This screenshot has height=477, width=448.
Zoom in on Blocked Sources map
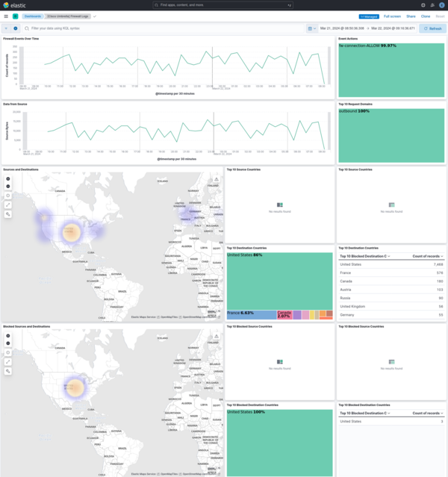[x=8, y=336]
